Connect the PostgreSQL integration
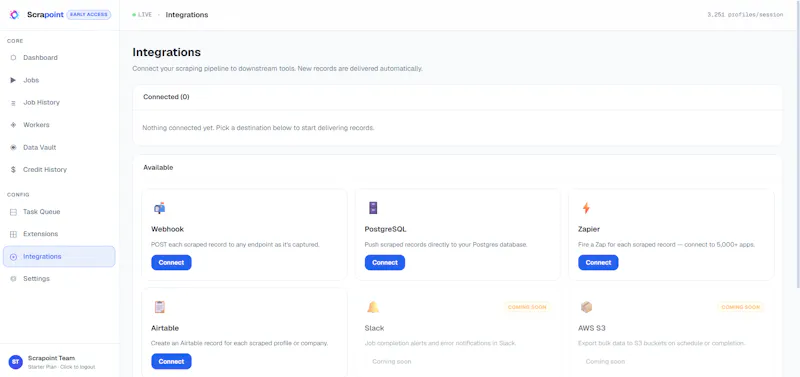 pyautogui.click(x=385, y=263)
